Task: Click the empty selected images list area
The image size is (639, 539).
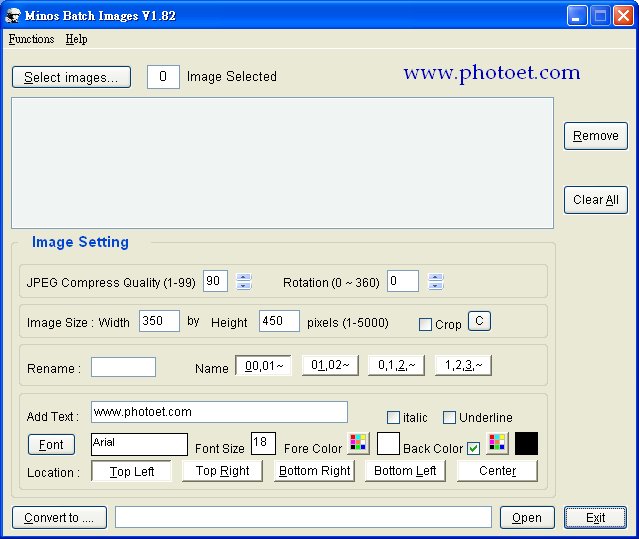Action: (282, 163)
